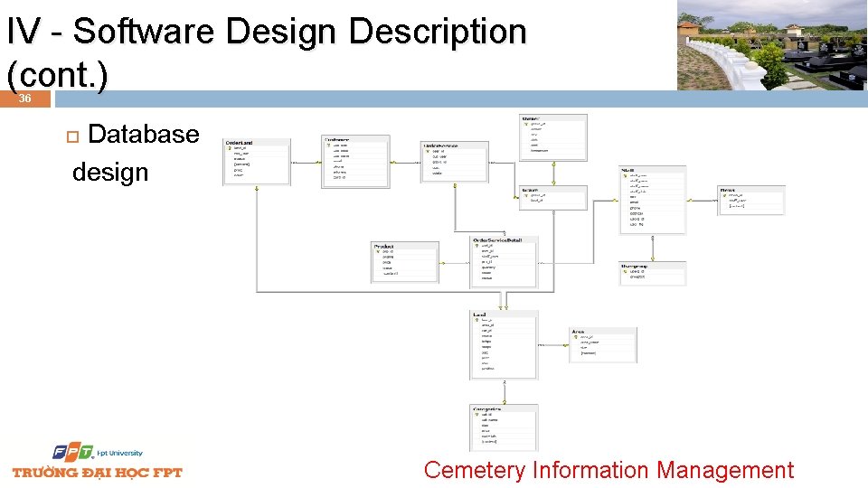
Task: Select the "Database design" bullet text
Action: [x=136, y=153]
